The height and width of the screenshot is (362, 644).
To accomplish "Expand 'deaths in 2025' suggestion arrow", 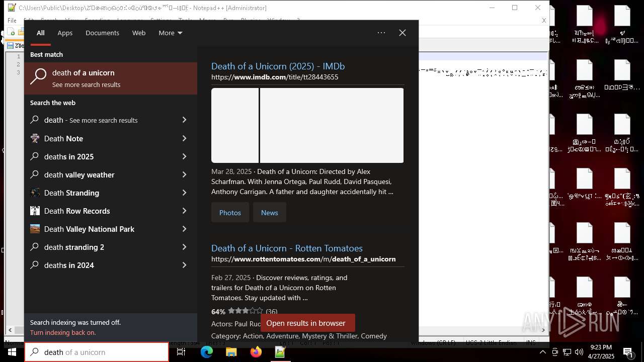I will 184,156.
